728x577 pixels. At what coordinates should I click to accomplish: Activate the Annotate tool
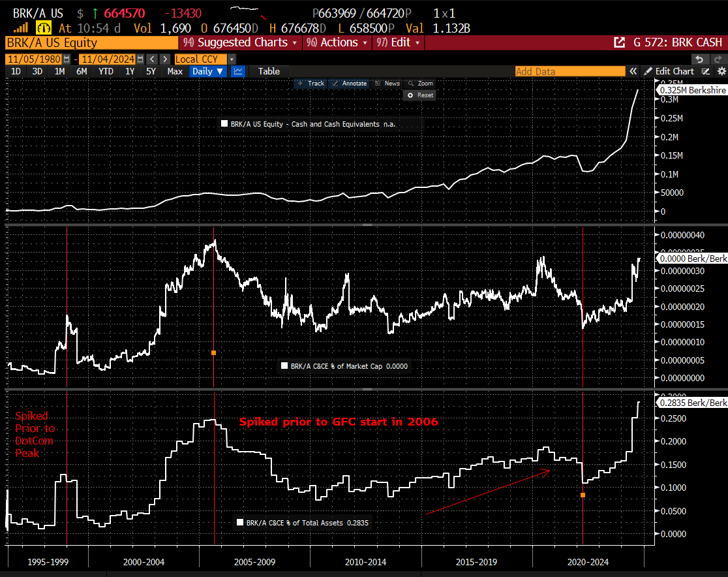[350, 84]
